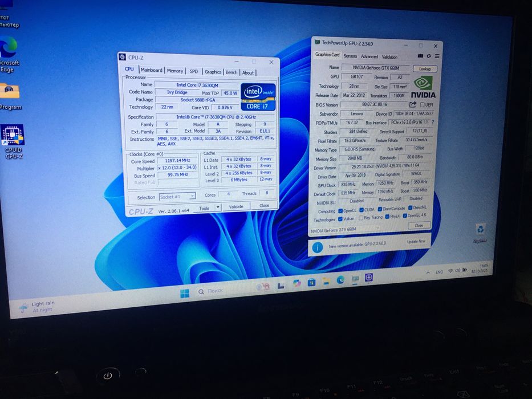Open the GPU-Z screenshot camera icon
Screen dimensions: 532x399
[420, 56]
